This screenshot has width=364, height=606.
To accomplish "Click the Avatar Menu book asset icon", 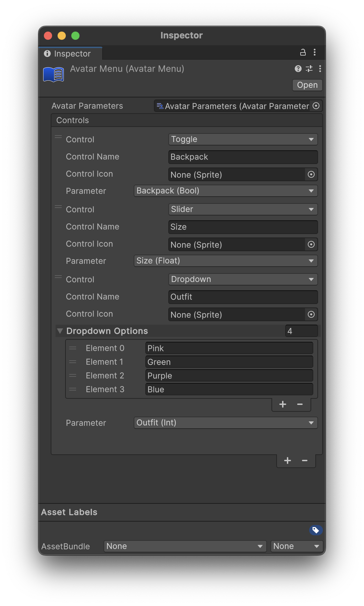I will 53,74.
